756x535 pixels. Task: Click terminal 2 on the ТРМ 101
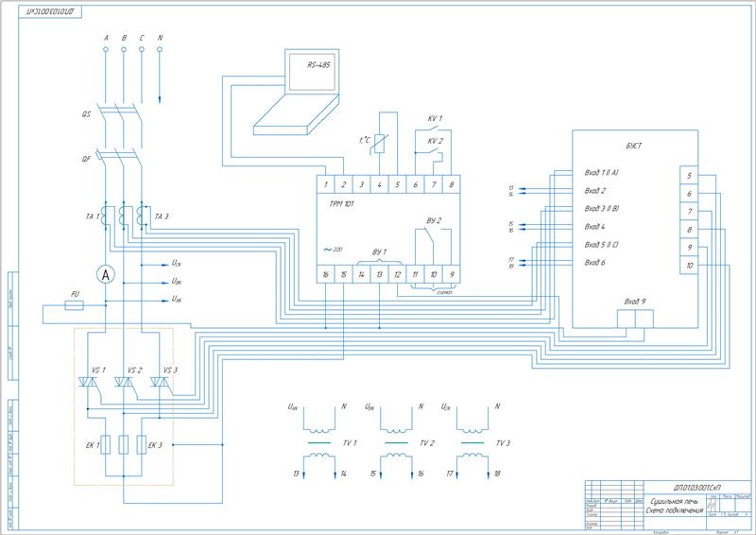click(343, 184)
